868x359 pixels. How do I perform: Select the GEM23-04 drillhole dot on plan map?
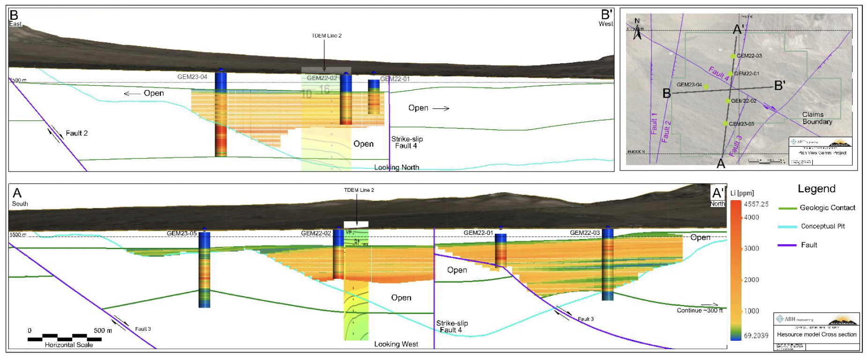706,87
